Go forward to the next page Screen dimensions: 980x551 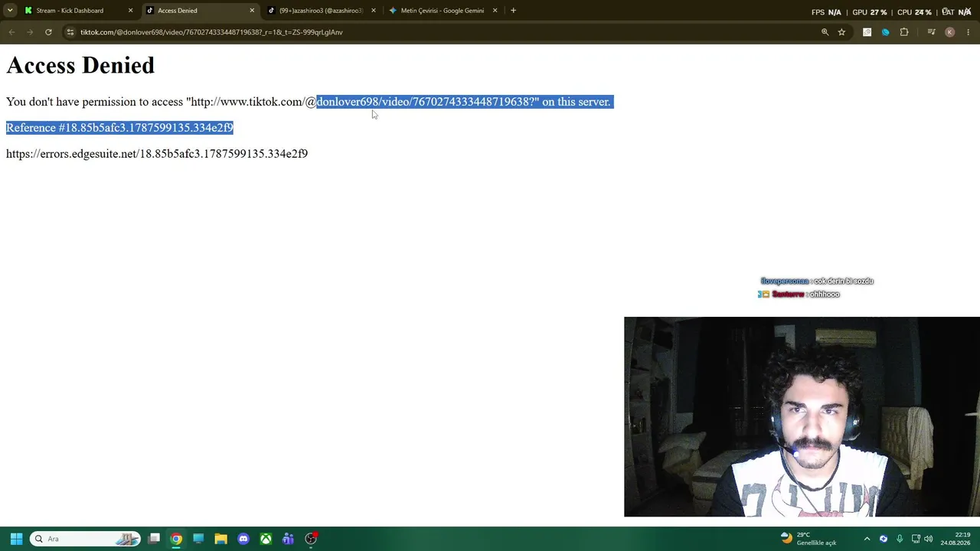[x=30, y=32]
